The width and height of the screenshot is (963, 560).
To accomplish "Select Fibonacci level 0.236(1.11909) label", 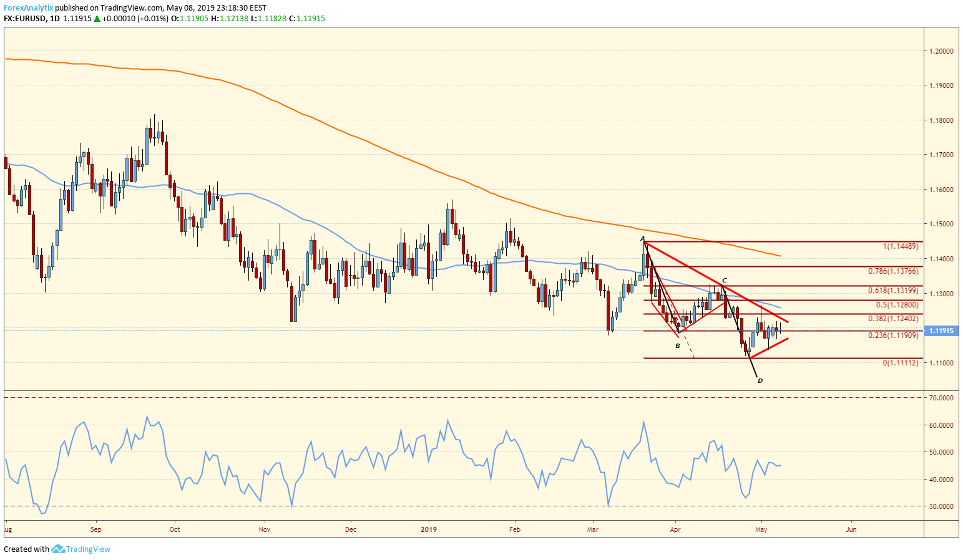I will pos(893,335).
